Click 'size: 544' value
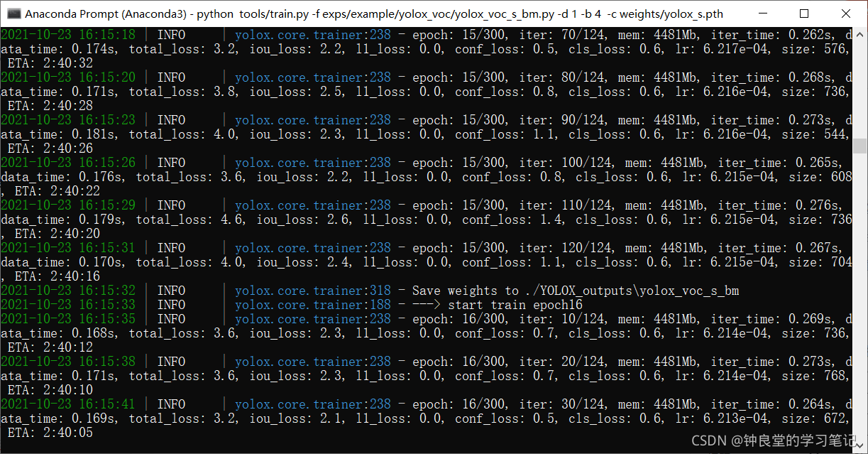Image resolution: width=868 pixels, height=454 pixels. [x=813, y=134]
